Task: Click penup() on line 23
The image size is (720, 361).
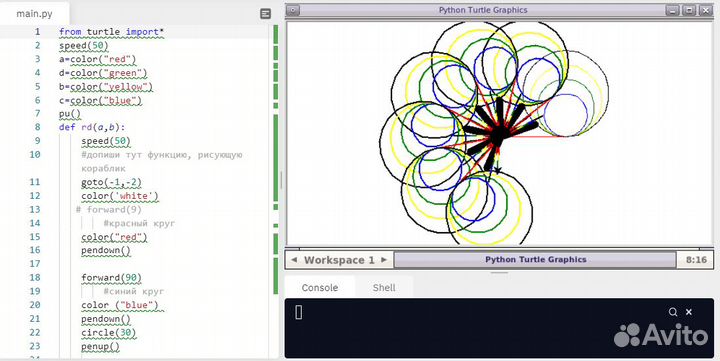Action: 101,346
